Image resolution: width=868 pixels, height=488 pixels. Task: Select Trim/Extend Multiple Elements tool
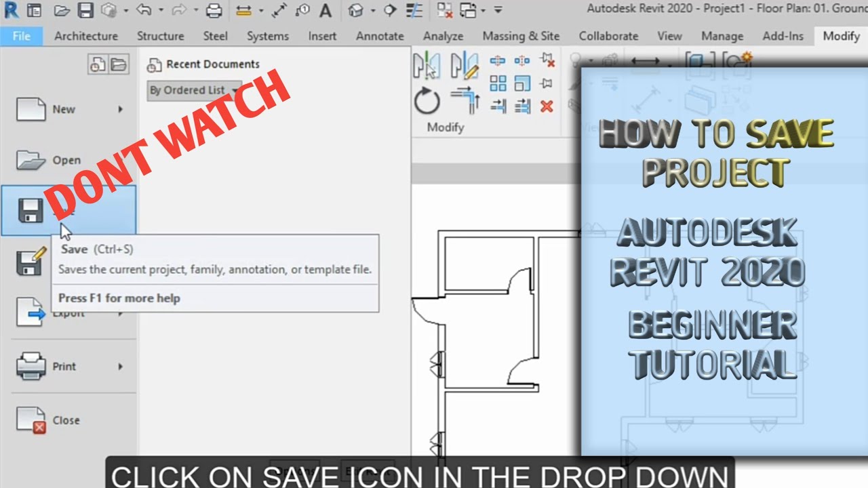(522, 106)
